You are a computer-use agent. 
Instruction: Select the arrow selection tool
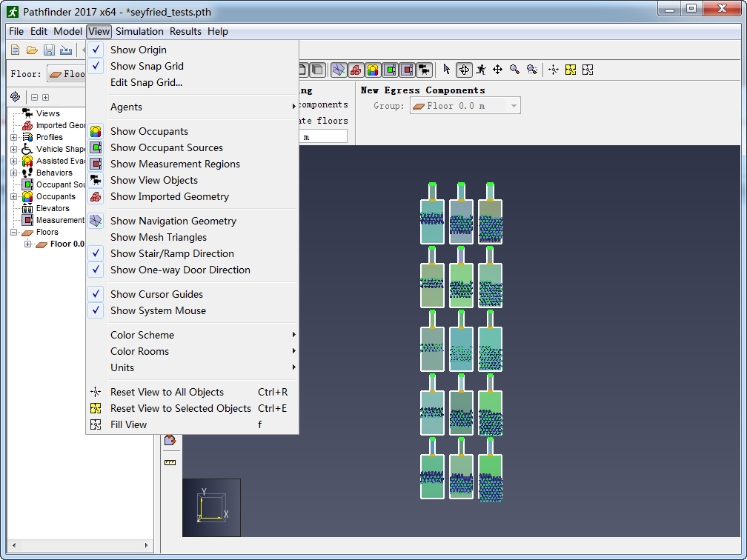pyautogui.click(x=446, y=70)
